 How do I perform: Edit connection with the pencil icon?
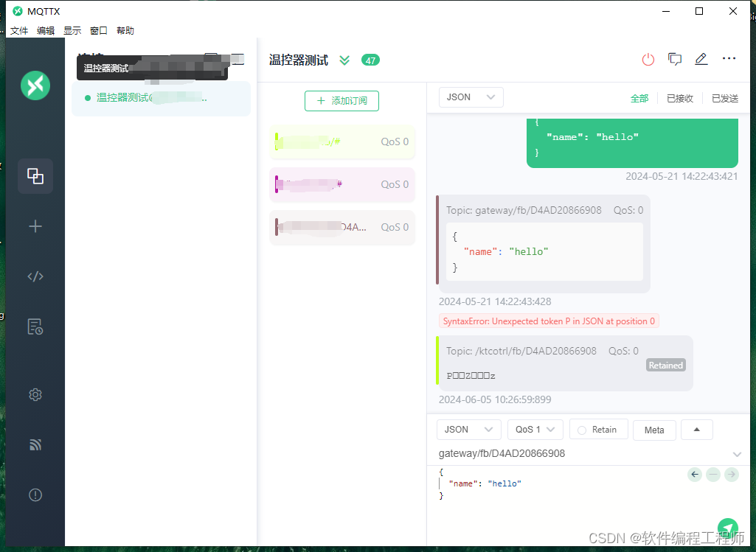pyautogui.click(x=701, y=59)
